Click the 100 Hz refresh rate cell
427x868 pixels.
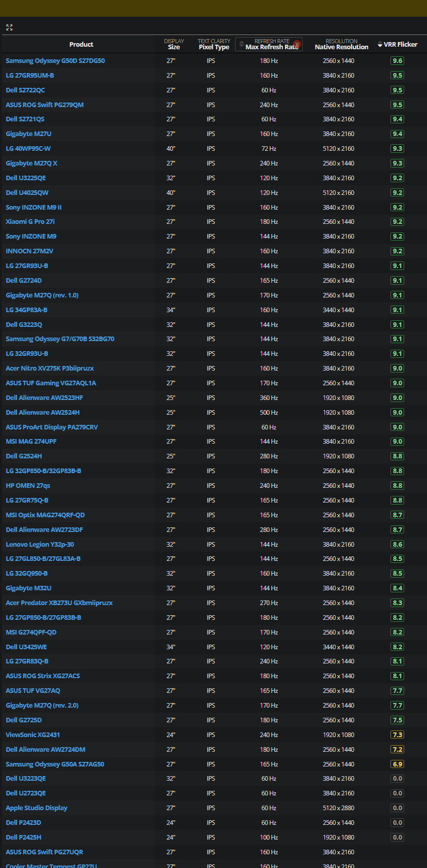[269, 837]
